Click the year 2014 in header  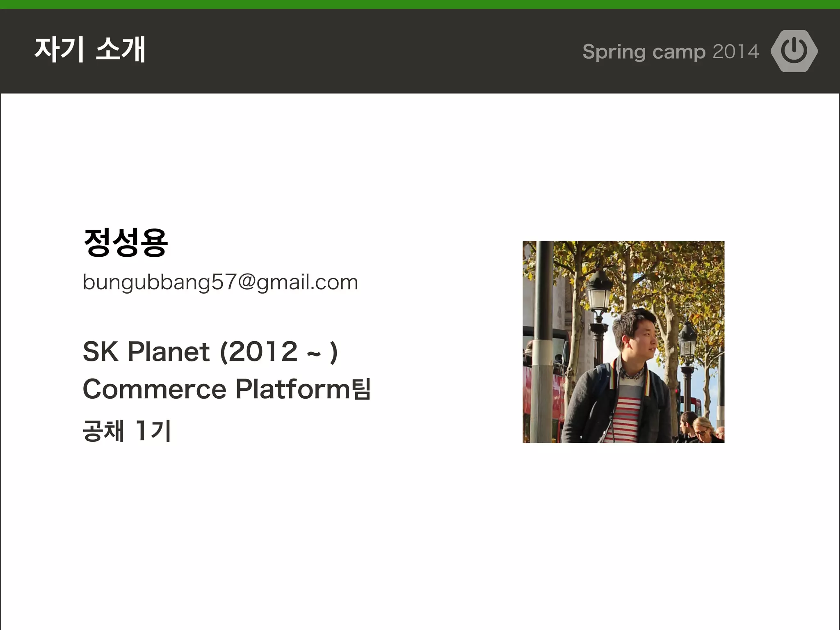[x=736, y=51]
